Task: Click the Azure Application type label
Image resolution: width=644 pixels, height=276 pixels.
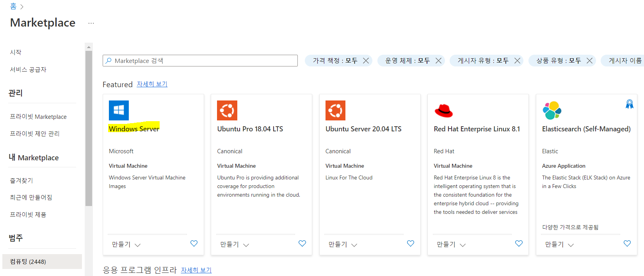Action: [564, 166]
